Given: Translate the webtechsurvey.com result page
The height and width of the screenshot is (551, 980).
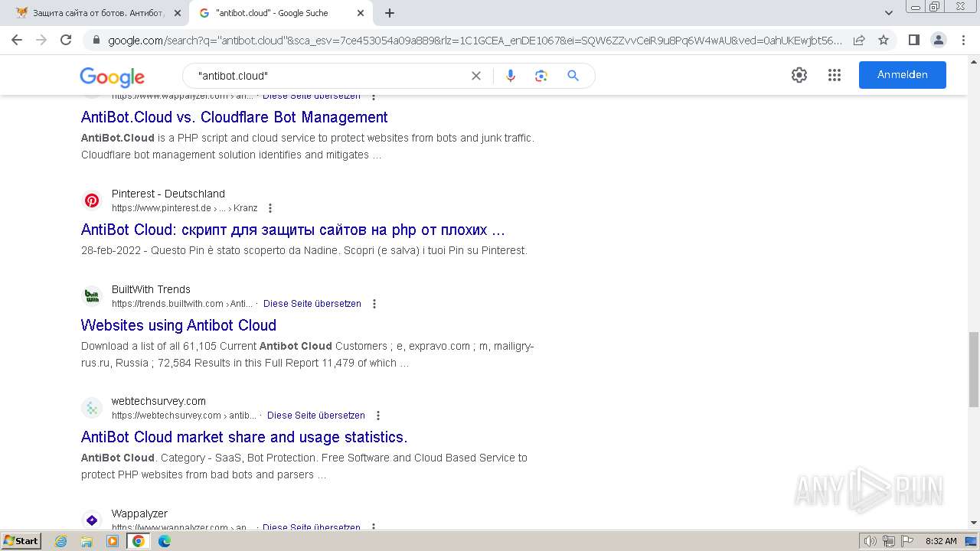Looking at the screenshot, I should point(315,416).
